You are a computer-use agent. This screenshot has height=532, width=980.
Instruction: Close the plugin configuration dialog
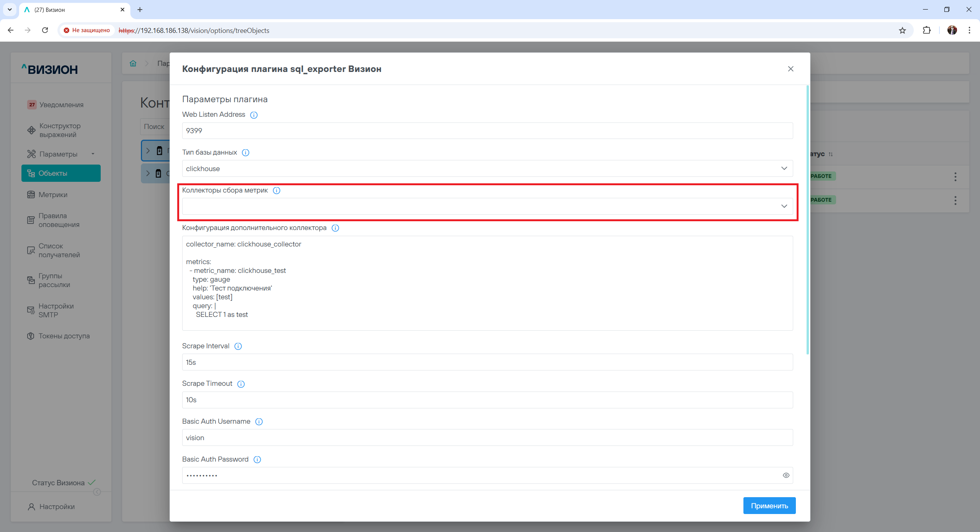coord(791,69)
